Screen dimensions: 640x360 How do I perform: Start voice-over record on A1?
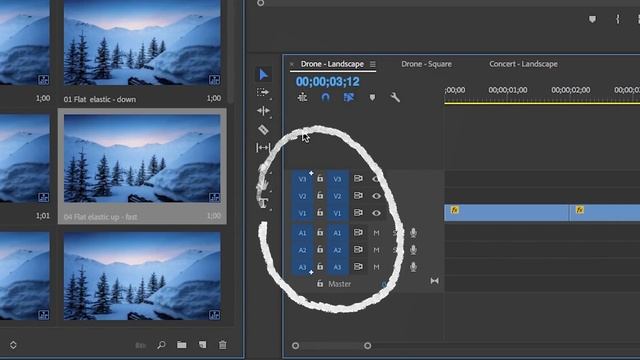click(413, 233)
